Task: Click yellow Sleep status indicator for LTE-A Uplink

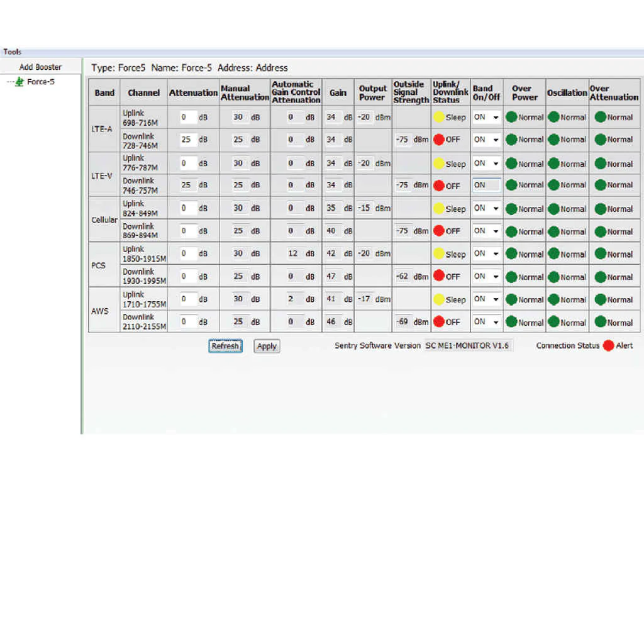Action: [439, 117]
